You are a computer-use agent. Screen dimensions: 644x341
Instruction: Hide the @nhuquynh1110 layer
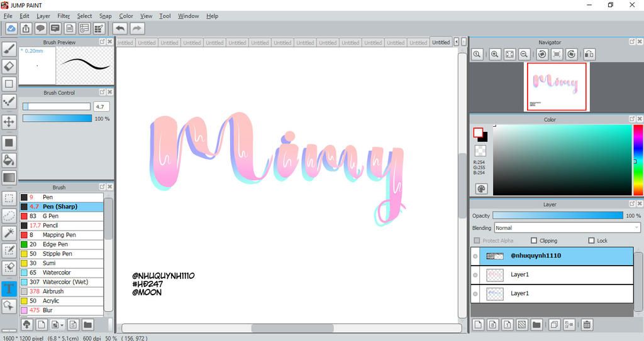pyautogui.click(x=475, y=256)
